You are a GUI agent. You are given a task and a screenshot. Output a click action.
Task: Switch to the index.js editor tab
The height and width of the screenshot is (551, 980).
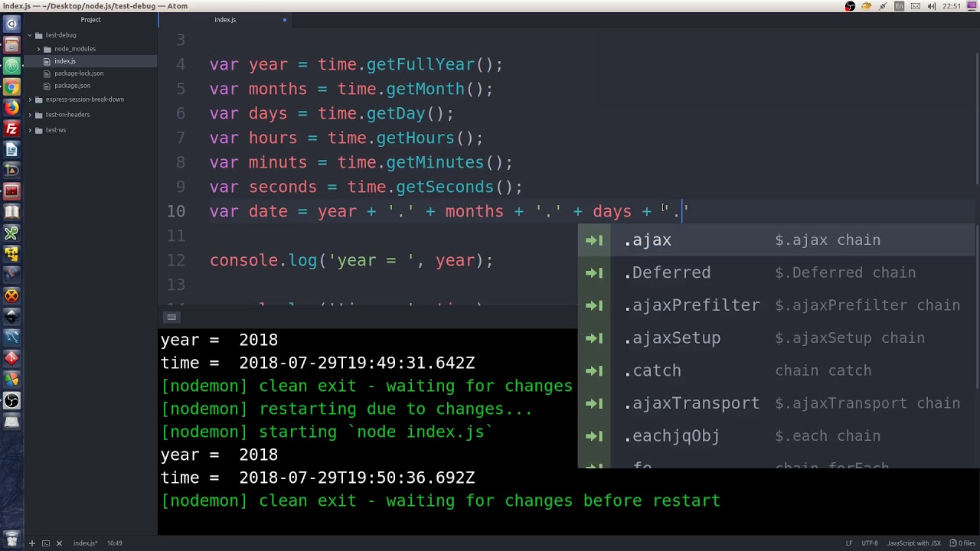pyautogui.click(x=225, y=20)
